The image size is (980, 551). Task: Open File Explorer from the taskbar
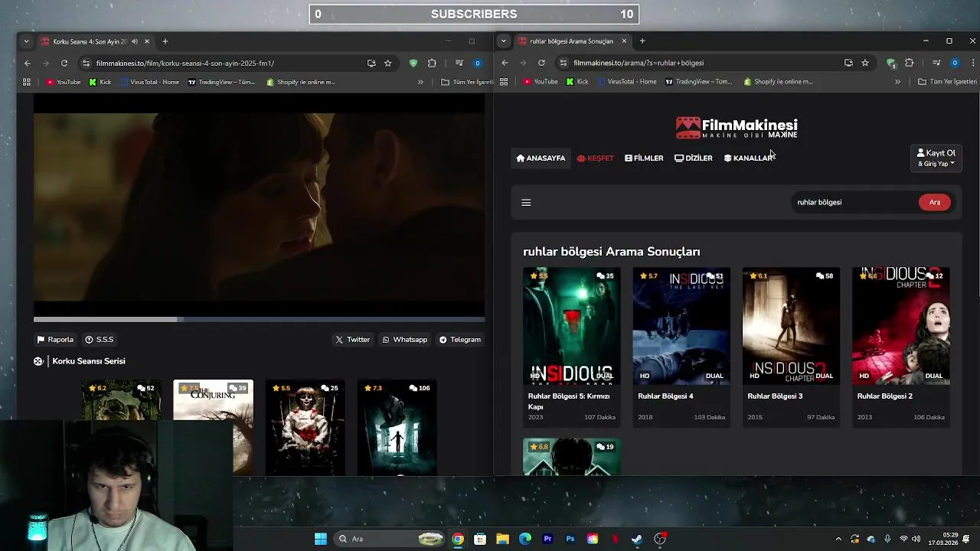502,539
